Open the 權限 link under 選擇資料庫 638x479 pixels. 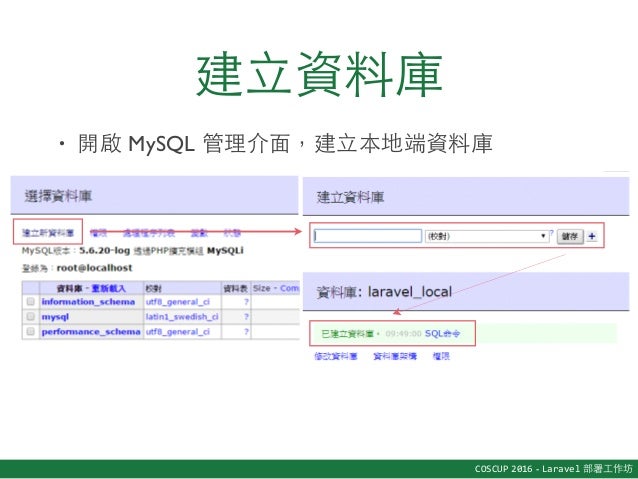tap(98, 233)
